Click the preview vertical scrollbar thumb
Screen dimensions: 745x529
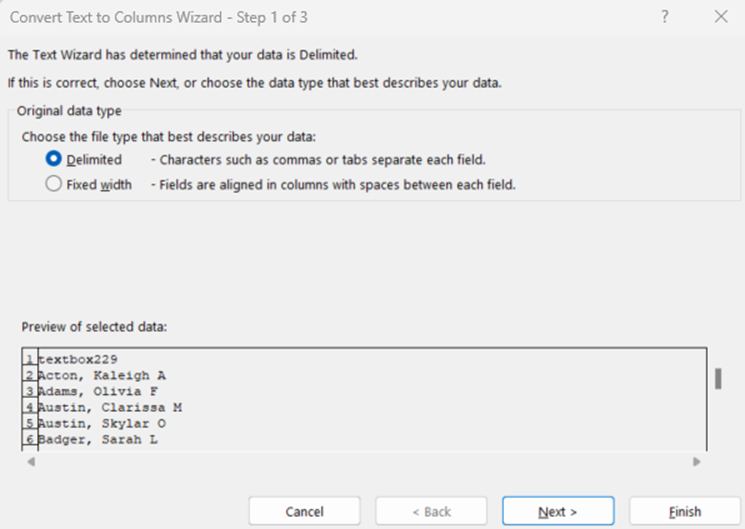click(x=718, y=378)
